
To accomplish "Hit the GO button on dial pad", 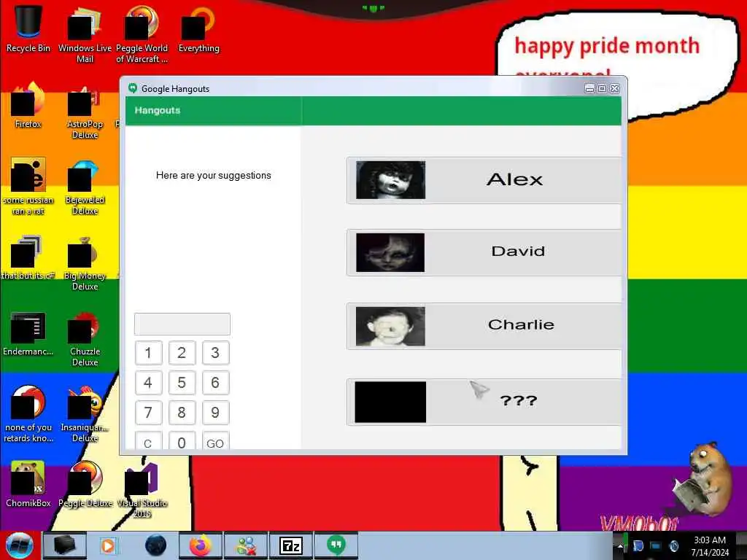I will (215, 441).
